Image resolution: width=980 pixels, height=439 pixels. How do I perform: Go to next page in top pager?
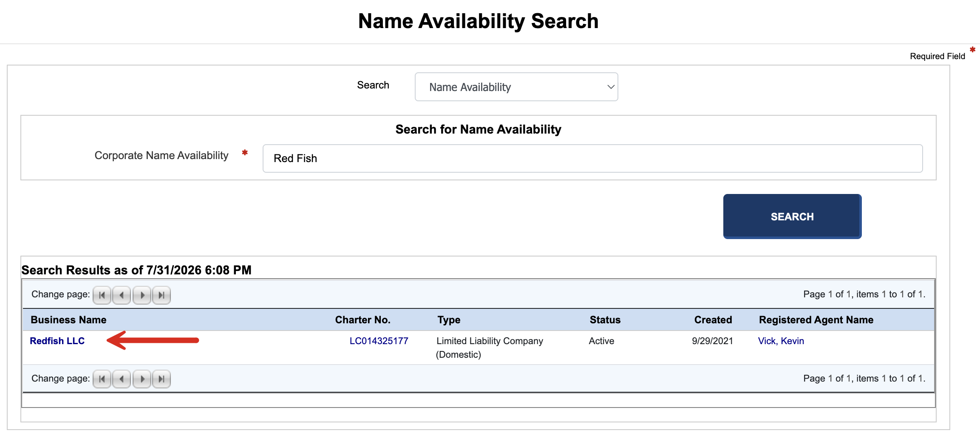click(142, 295)
